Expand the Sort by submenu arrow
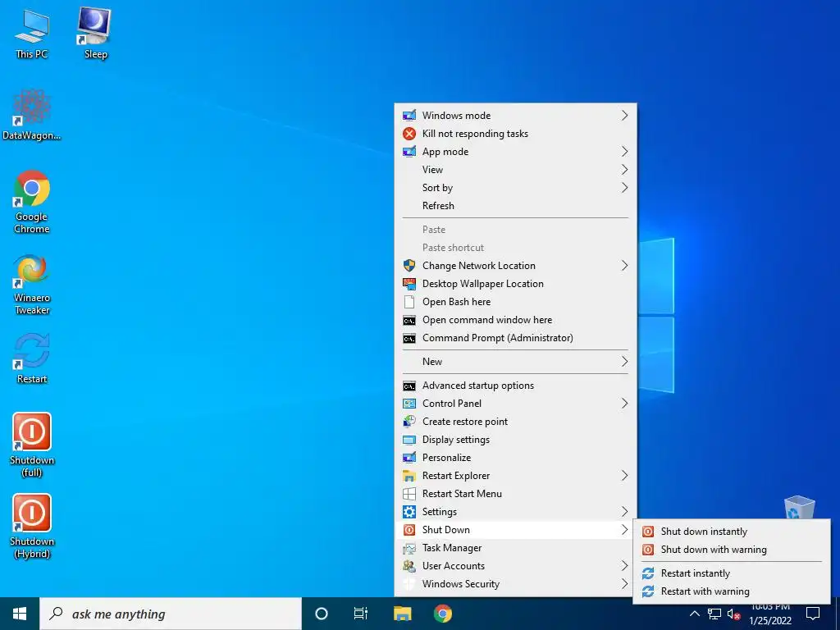 coord(624,188)
